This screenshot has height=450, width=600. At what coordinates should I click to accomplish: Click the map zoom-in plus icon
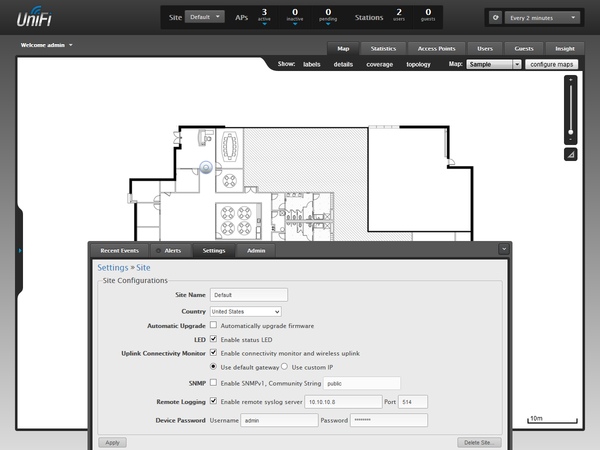tap(571, 80)
